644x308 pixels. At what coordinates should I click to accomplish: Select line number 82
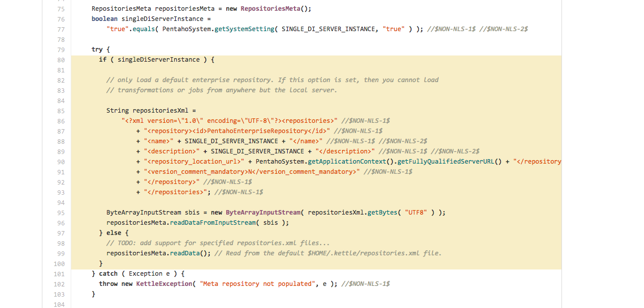pos(61,80)
